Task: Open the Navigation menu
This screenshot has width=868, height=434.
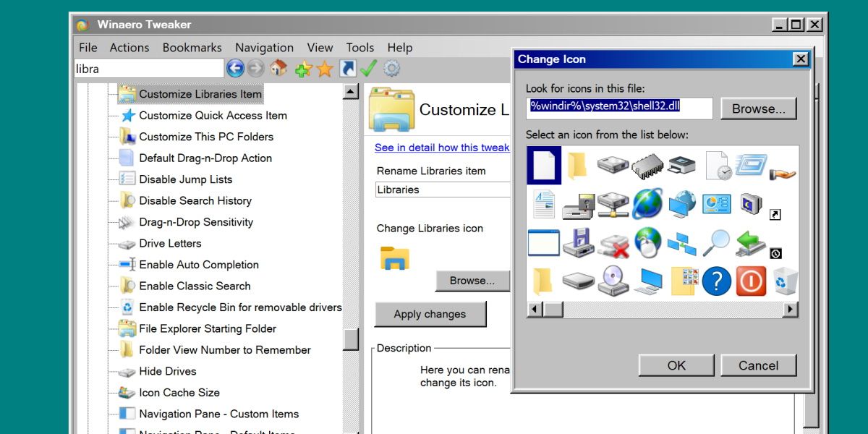Action: click(x=264, y=48)
